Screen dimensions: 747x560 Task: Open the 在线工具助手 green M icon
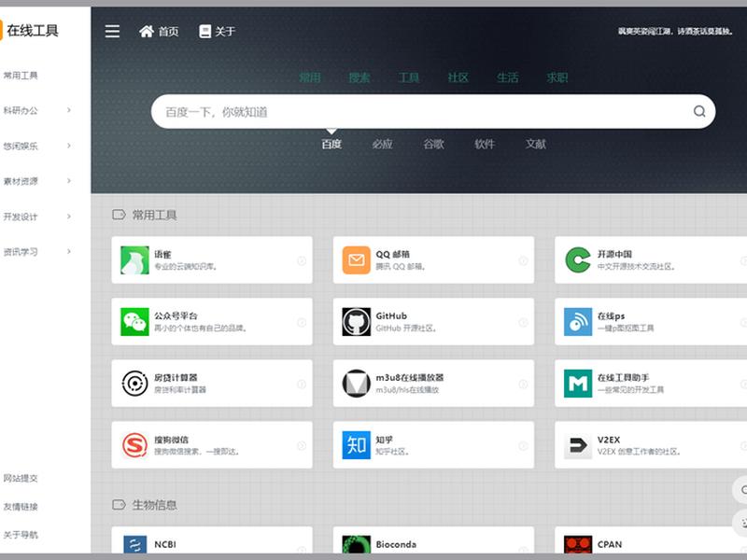(x=578, y=384)
